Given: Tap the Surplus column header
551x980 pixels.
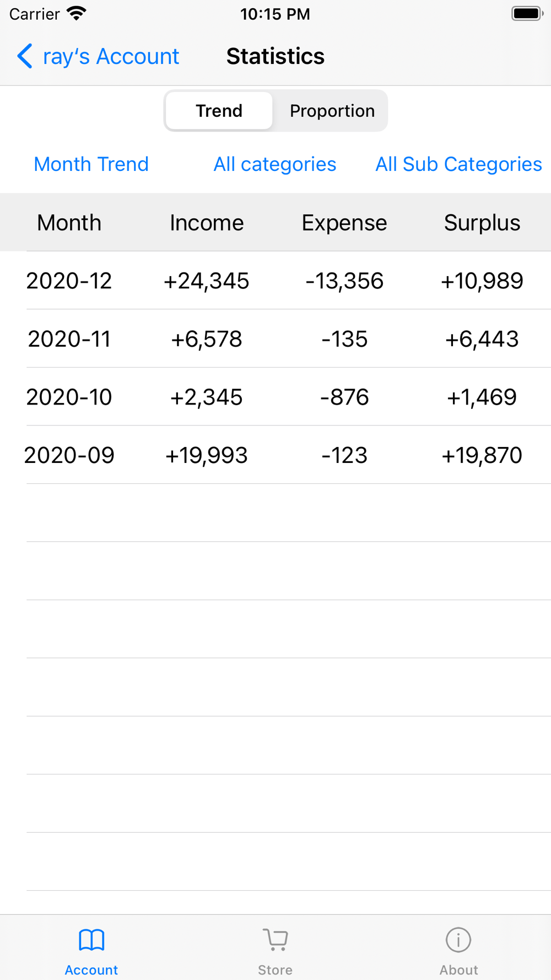Looking at the screenshot, I should click(x=482, y=223).
